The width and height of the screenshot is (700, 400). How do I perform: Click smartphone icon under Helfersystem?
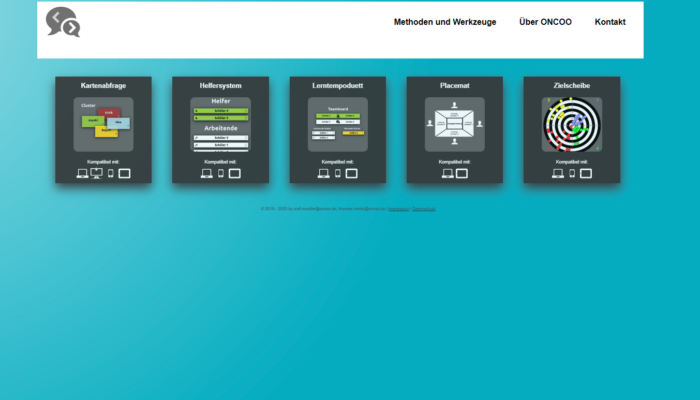click(220, 173)
